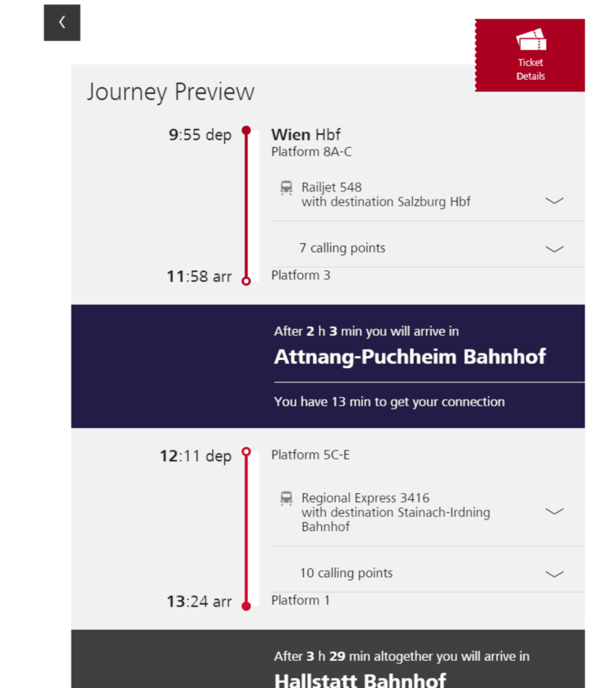Viewport: 616px width, 688px height.
Task: Select Attnang-Puchheim Bahnhof transfer heading
Action: 410,357
